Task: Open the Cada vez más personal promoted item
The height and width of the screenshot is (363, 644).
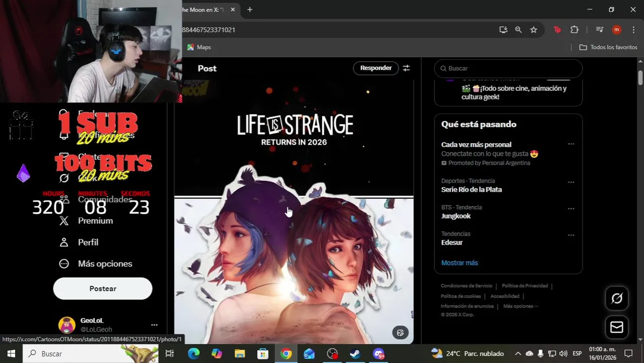Action: pyautogui.click(x=476, y=145)
